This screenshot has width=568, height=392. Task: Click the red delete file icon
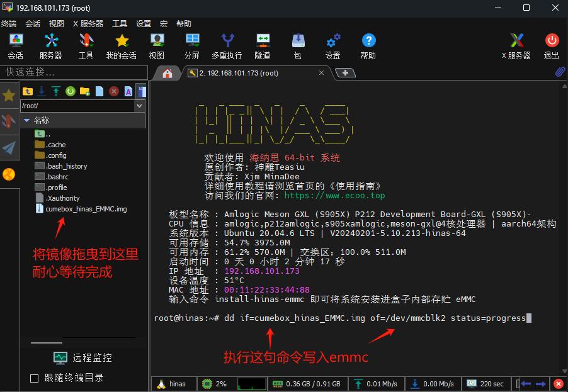[114, 91]
